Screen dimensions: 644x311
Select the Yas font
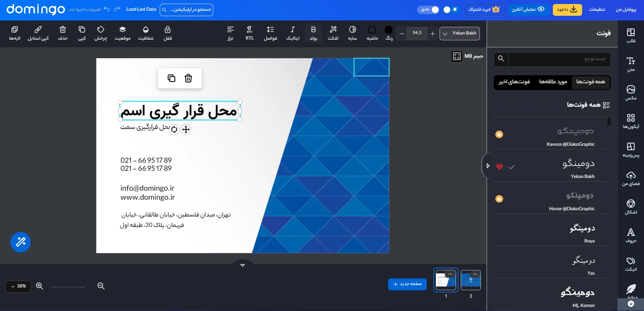[552, 263]
